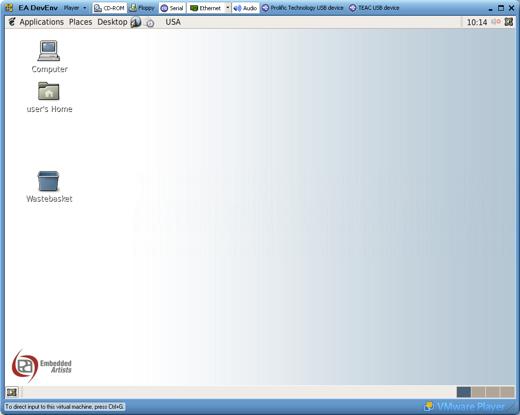Toggle the CD-ROM device connection
Screen dimensions: 520x415
109,8
